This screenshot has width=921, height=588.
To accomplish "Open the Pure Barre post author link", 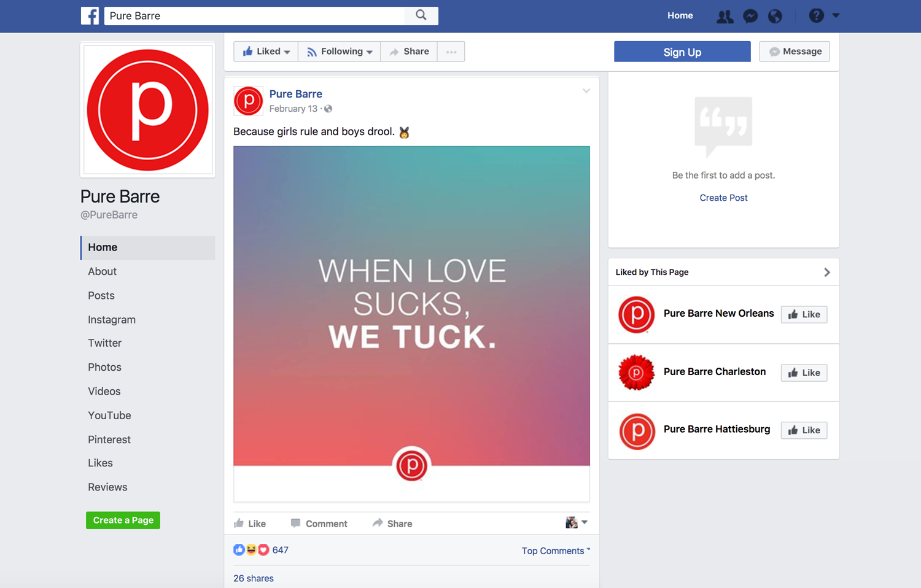I will [296, 94].
